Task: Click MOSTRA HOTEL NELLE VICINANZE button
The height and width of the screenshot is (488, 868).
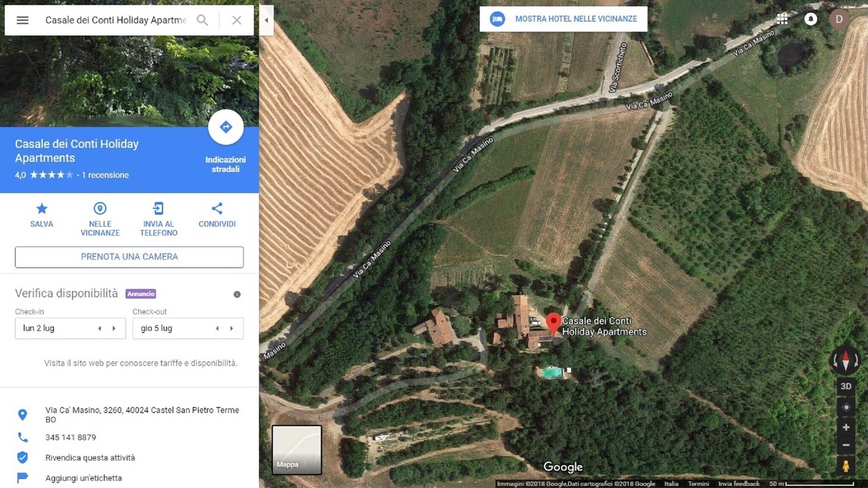Action: pyautogui.click(x=564, y=19)
